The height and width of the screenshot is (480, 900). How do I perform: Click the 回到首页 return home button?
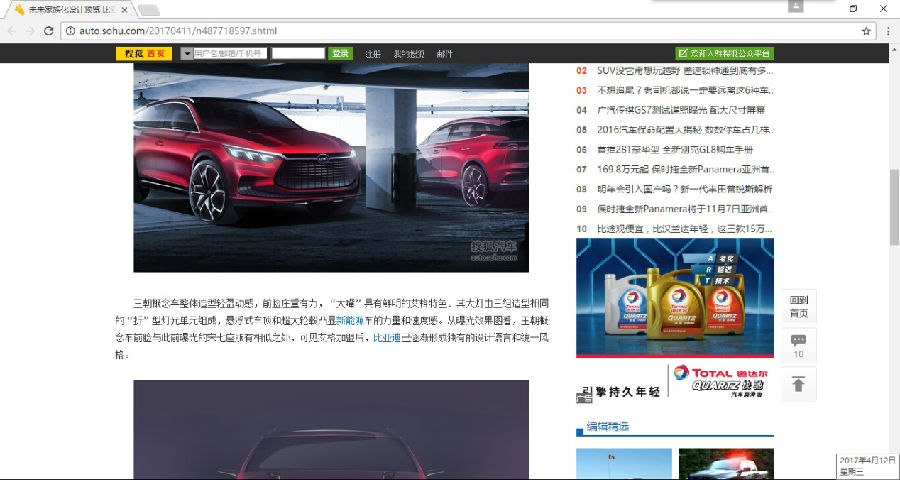(x=798, y=306)
